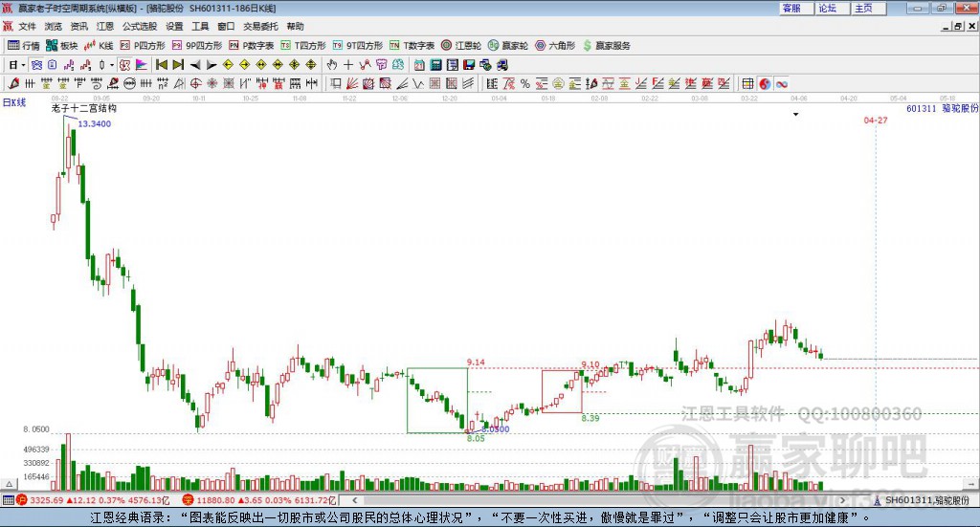Click the Shanghai index 3325.69 status entry

pyautogui.click(x=94, y=500)
